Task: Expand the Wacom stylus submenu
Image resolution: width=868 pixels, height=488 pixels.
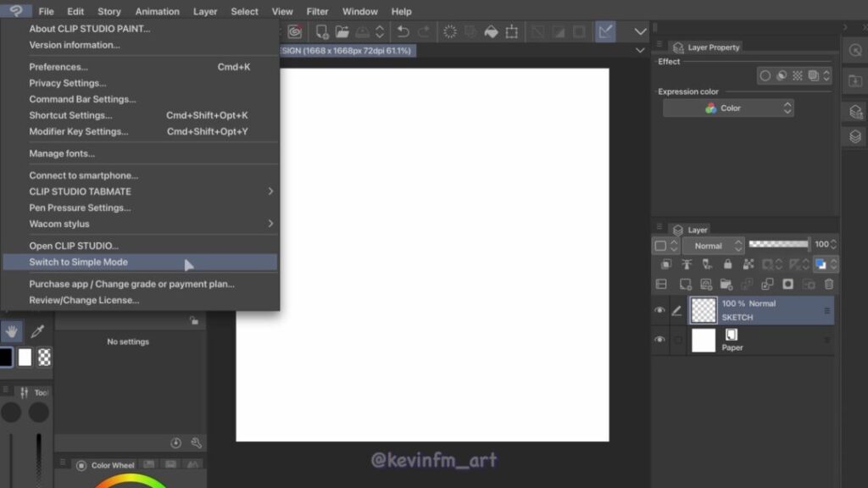Action: [141, 224]
